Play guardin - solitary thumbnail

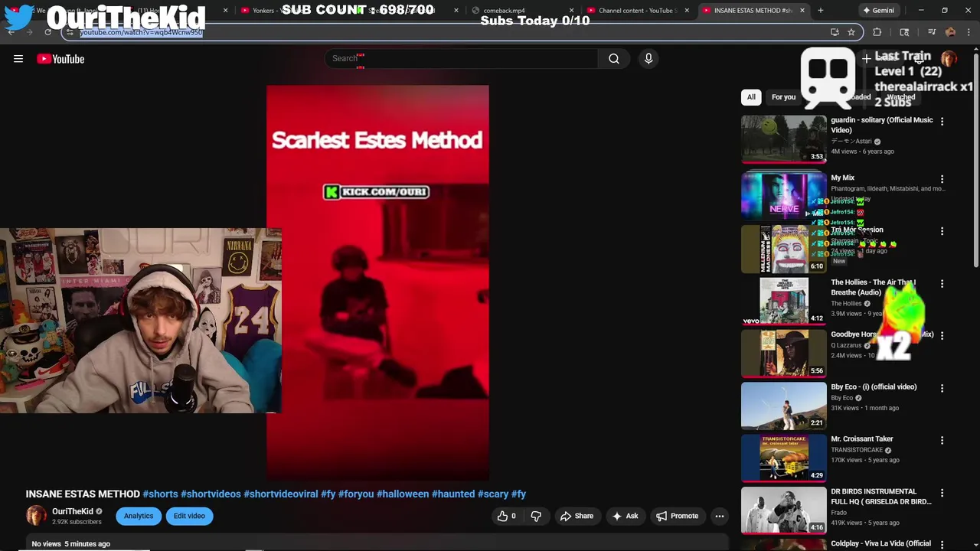(784, 139)
